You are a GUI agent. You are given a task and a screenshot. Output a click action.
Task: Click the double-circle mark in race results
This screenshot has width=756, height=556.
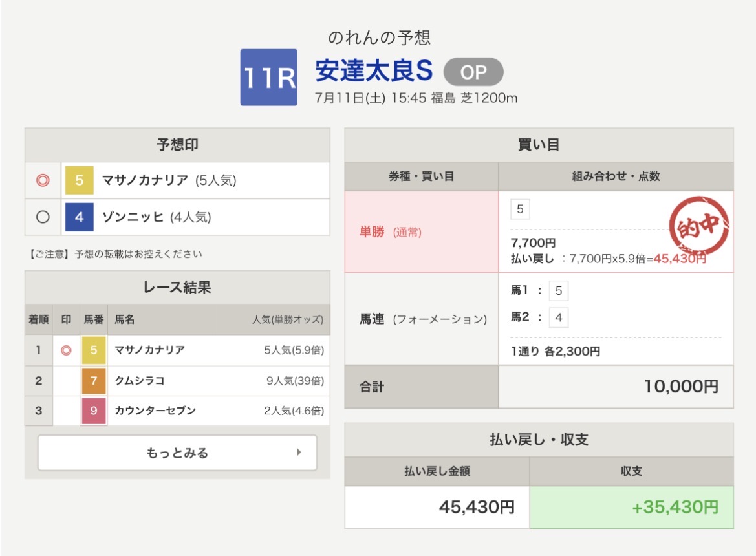tap(66, 350)
